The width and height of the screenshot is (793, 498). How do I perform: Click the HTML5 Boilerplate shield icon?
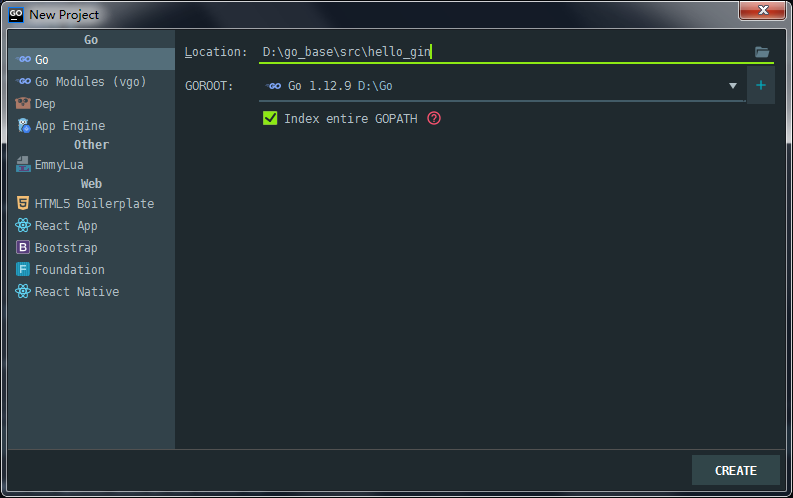tap(23, 203)
